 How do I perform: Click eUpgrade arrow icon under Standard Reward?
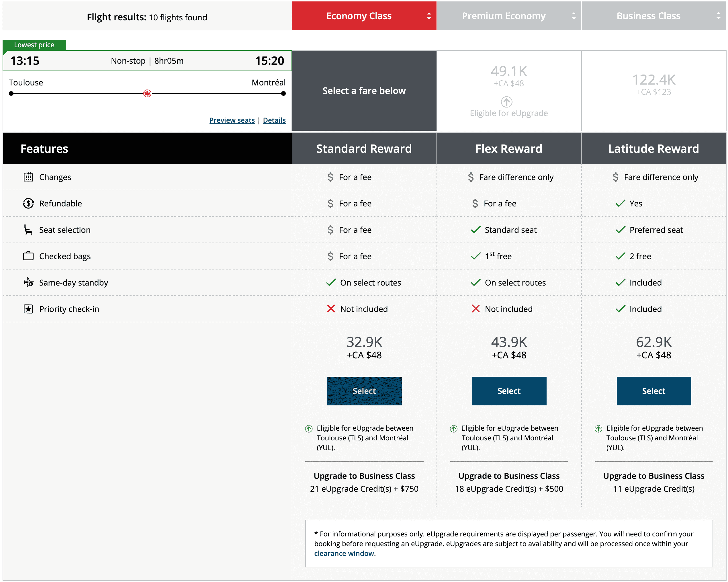click(x=309, y=429)
